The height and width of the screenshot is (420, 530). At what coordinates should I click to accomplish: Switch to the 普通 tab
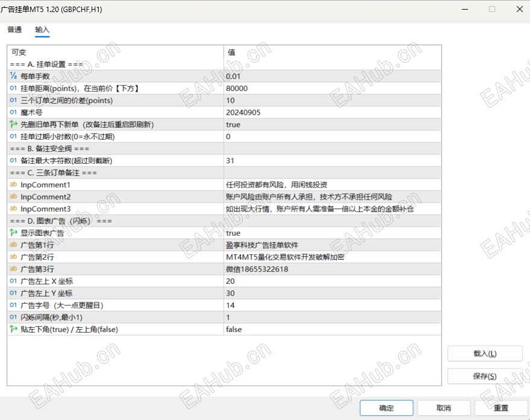tap(14, 30)
